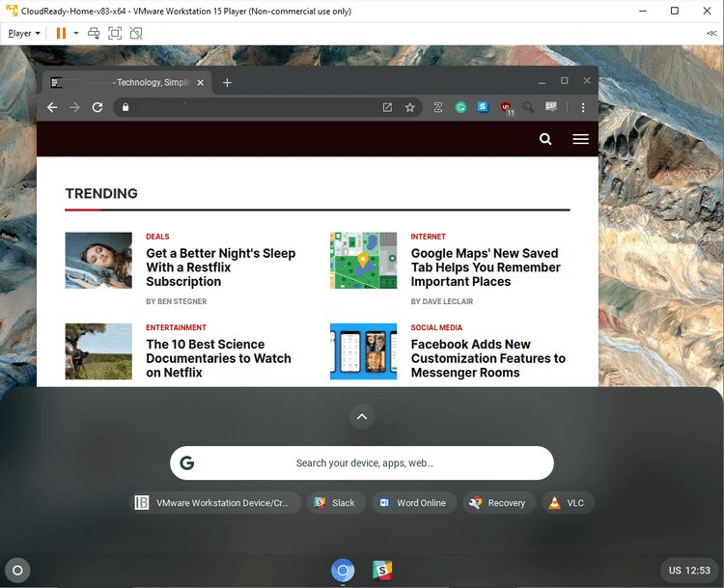724x588 pixels.
Task: Open Slack from the shelf
Action: (x=382, y=571)
